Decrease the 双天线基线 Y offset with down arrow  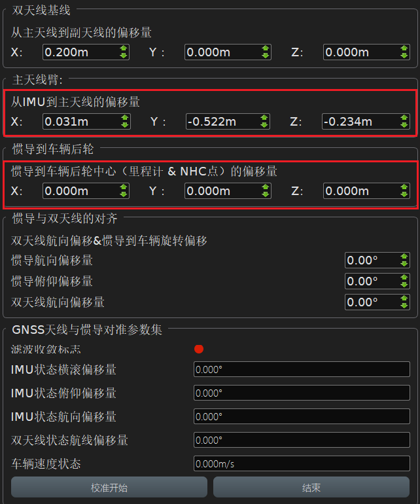[265, 55]
